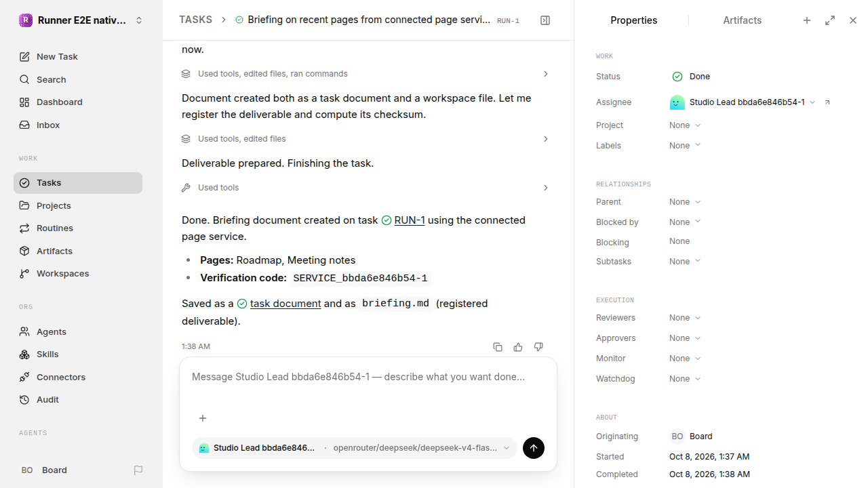The image size is (868, 488).
Task: Give the response a thumbs down
Action: [538, 347]
